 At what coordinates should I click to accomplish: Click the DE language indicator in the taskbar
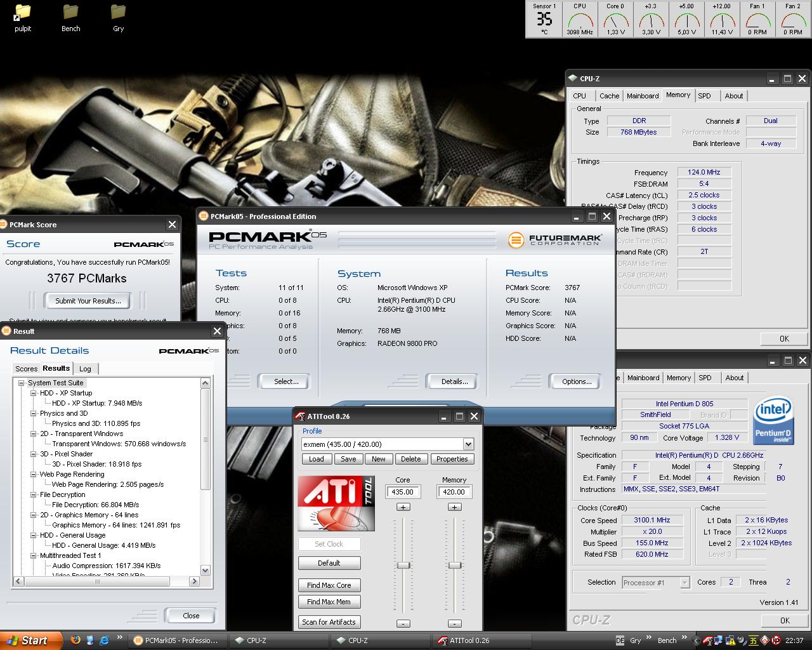point(620,640)
